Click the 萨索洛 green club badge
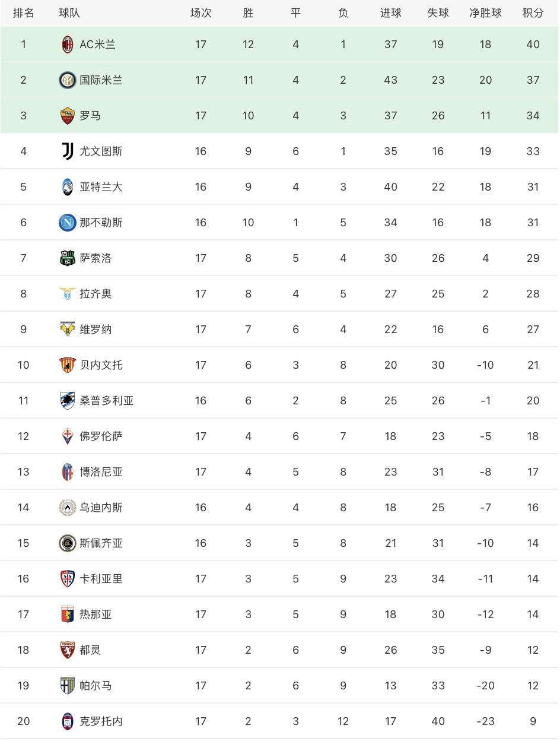Viewport: 560px width, 741px height. tap(68, 258)
